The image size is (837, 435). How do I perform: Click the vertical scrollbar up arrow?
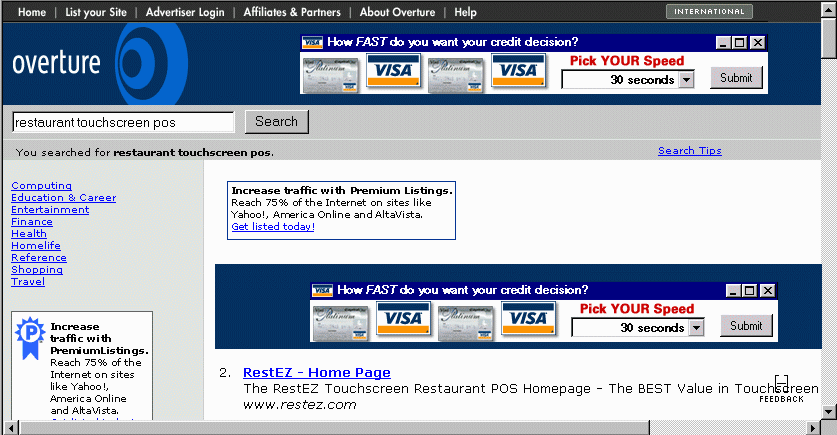tap(829, 10)
